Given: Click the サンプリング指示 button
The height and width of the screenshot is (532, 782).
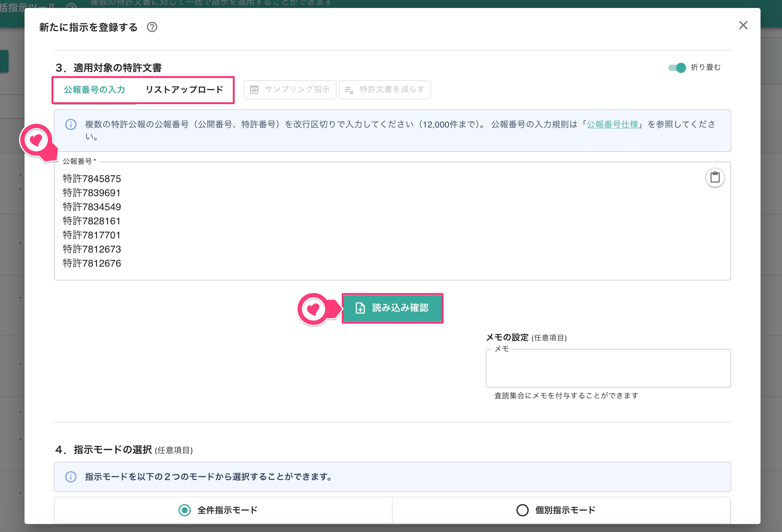Looking at the screenshot, I should 290,90.
